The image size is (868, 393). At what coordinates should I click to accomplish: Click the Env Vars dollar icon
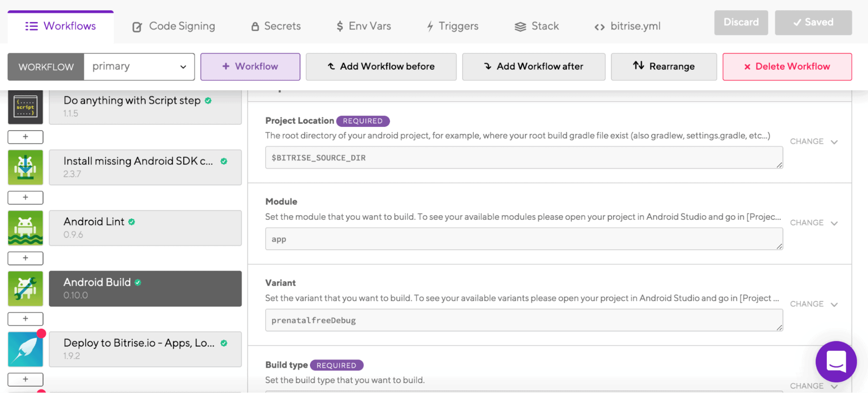340,26
